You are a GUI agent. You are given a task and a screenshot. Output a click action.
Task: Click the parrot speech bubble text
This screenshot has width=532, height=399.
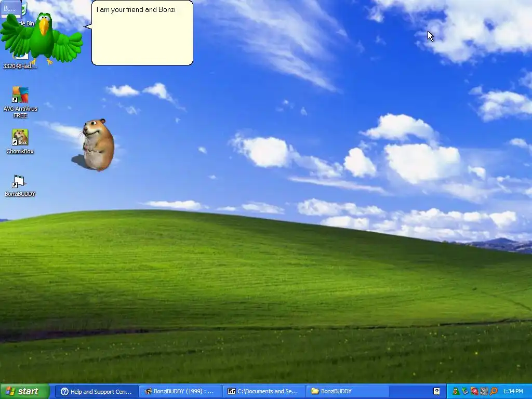tap(136, 9)
